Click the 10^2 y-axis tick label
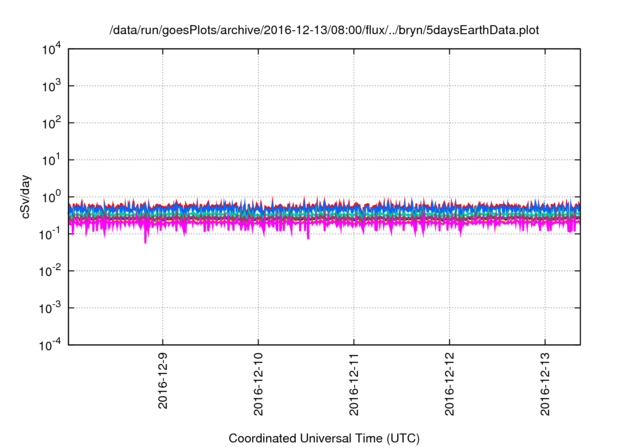 [52, 123]
